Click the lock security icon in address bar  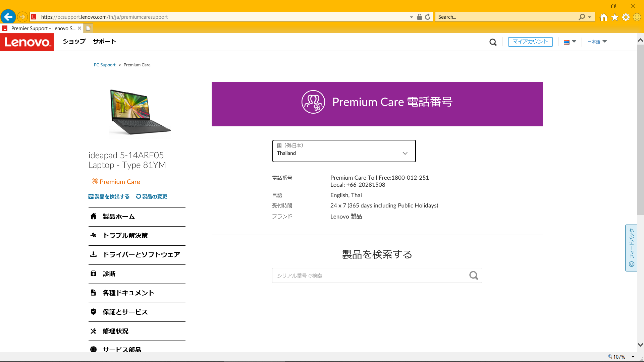click(x=419, y=17)
